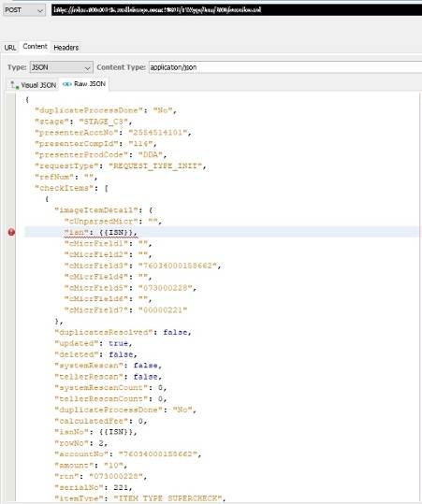Switch to the Visual JSON tab
Image resolution: width=422 pixels, height=504 pixels.
[33, 85]
